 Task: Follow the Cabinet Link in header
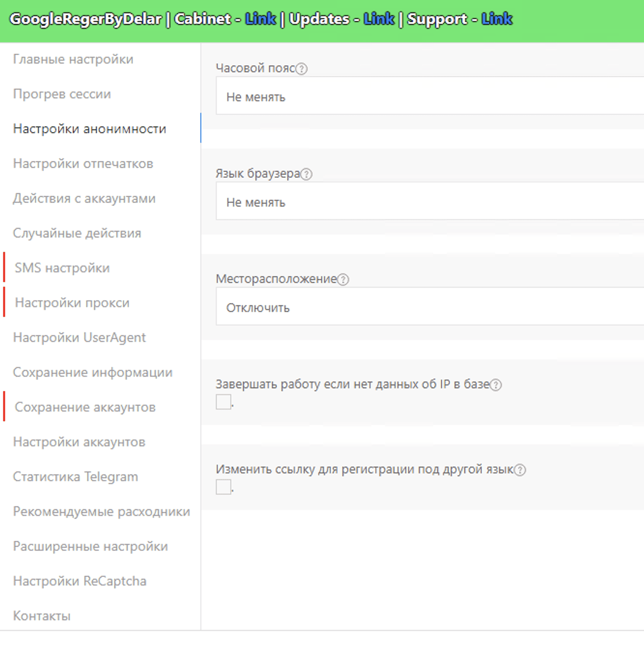pyautogui.click(x=260, y=19)
